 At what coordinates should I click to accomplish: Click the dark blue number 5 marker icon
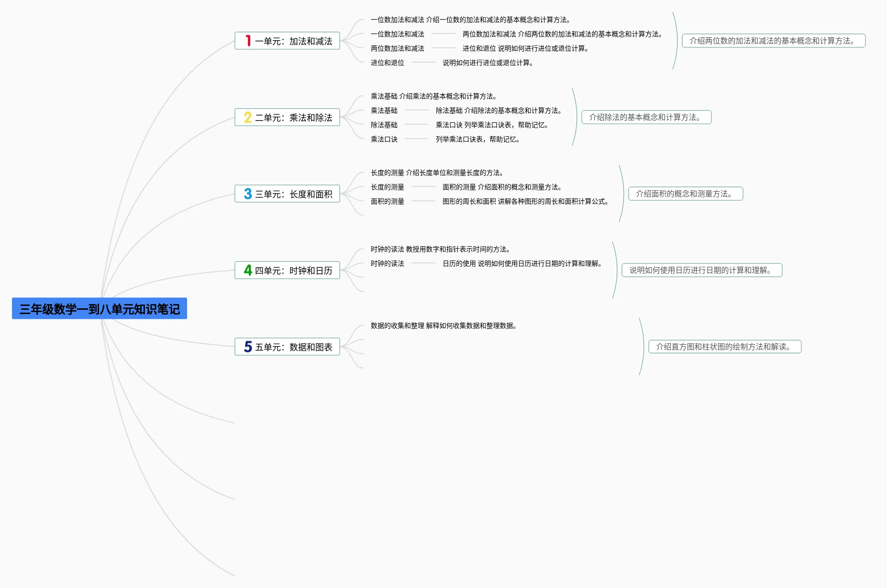tap(248, 347)
